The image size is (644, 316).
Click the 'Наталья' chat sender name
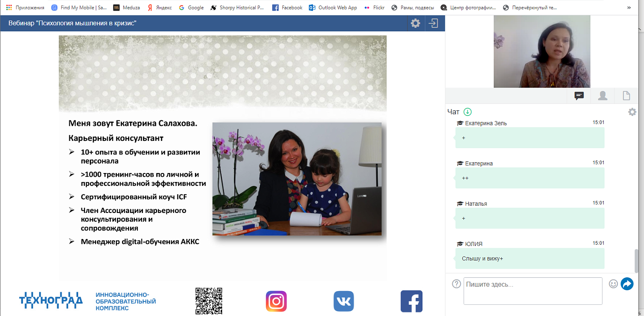click(476, 204)
